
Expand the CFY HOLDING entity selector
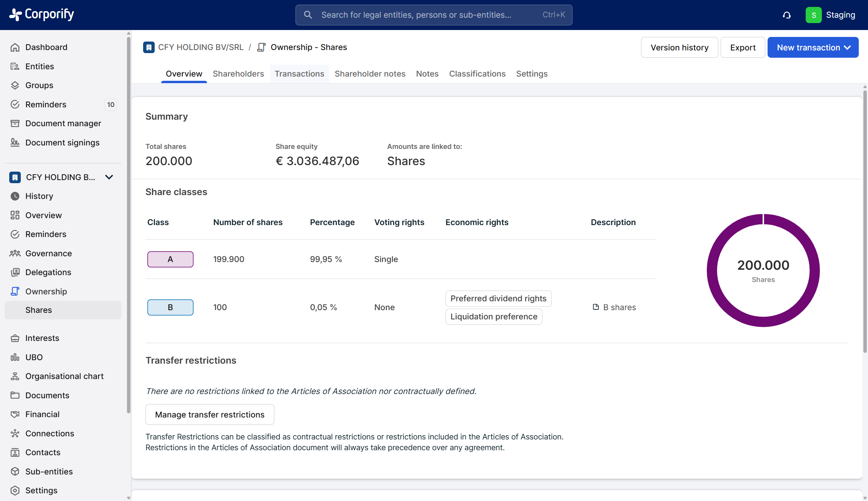(x=109, y=177)
